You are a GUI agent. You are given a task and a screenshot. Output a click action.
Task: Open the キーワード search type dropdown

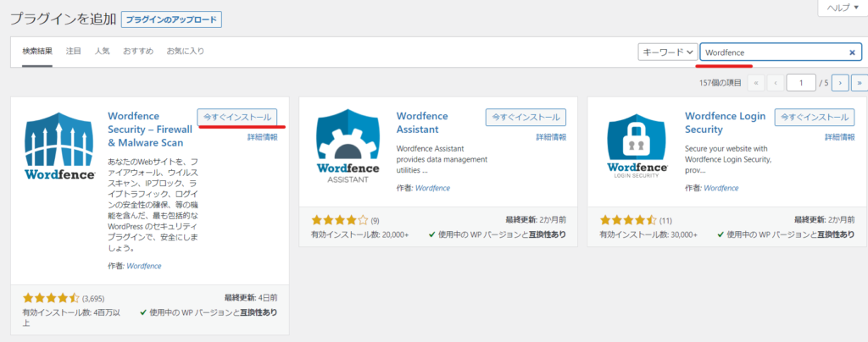point(668,52)
